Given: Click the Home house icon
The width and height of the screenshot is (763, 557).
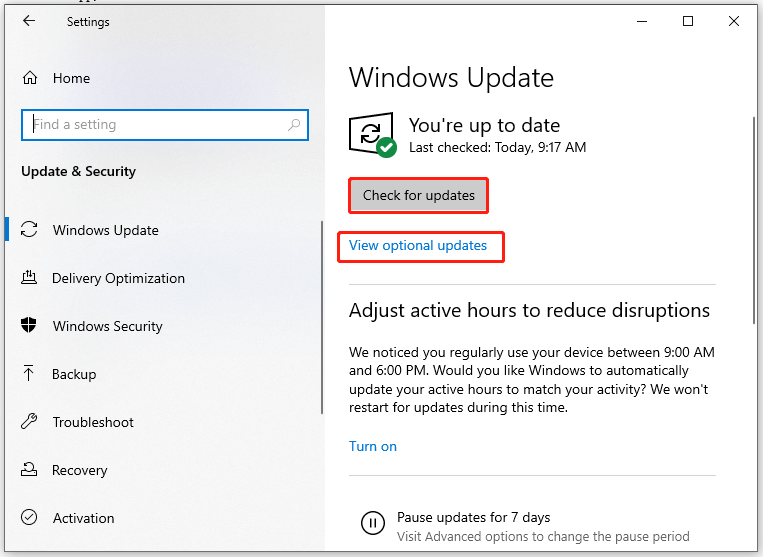Looking at the screenshot, I should click(30, 78).
